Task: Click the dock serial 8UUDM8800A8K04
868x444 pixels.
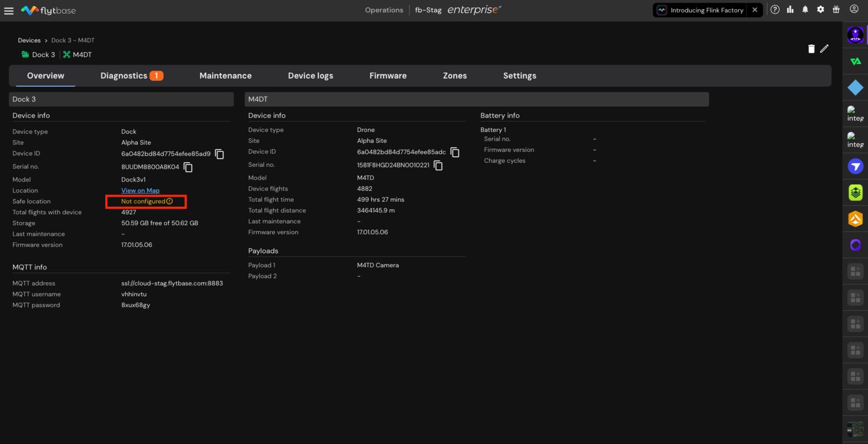Action: [150, 167]
